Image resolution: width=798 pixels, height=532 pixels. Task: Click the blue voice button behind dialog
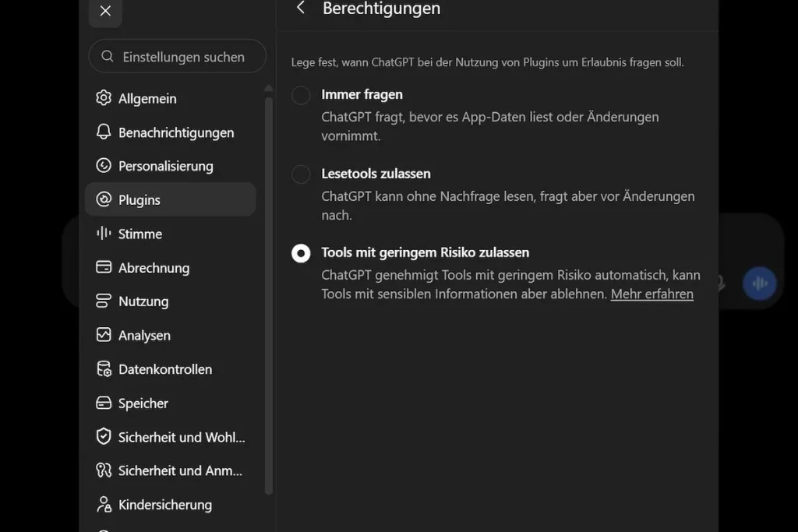tap(759, 284)
